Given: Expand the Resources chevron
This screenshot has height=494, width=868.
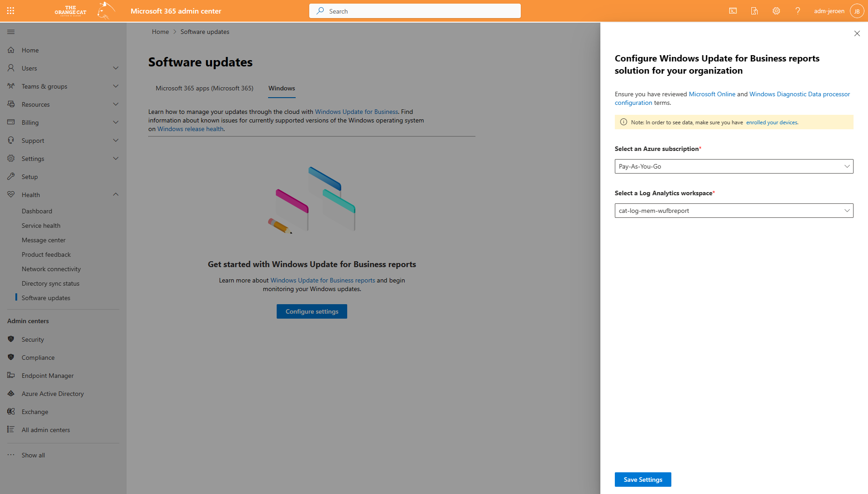Looking at the screenshot, I should [x=116, y=104].
